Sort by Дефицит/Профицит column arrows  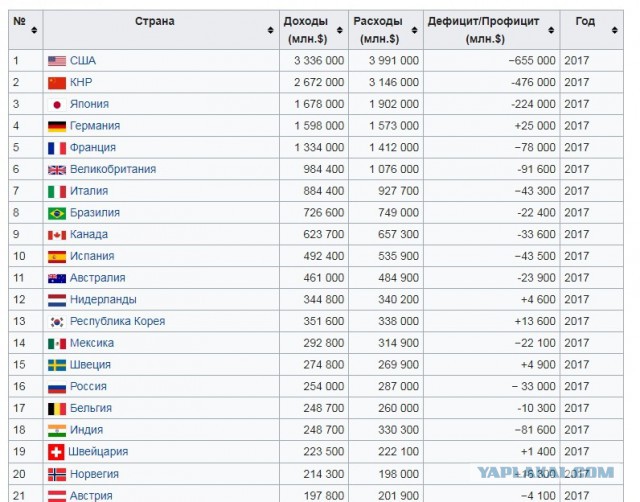[551, 30]
